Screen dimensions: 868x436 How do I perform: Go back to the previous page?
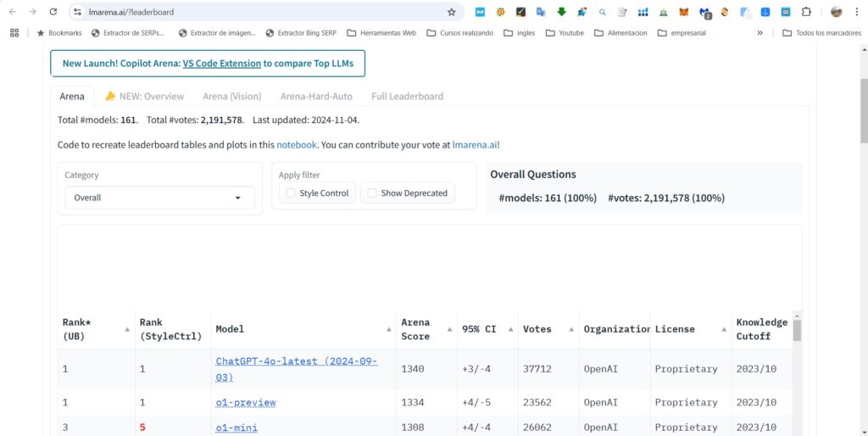(x=13, y=12)
